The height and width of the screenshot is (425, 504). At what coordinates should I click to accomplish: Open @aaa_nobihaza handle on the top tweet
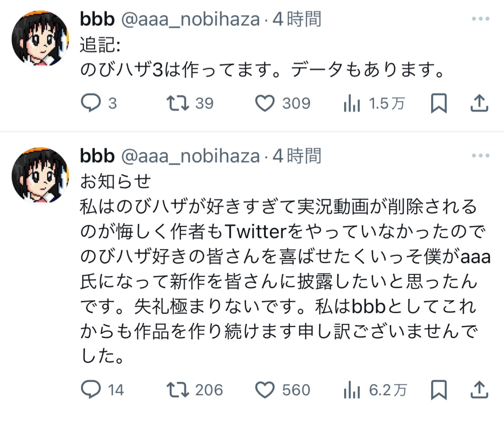pyautogui.click(x=190, y=19)
